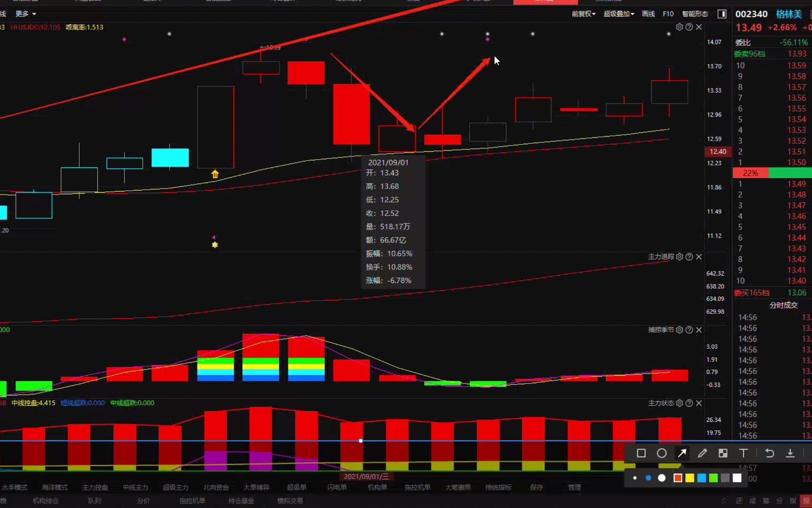Click 管理 to manage indicators
Viewport: 812px width, 508px height.
point(574,487)
